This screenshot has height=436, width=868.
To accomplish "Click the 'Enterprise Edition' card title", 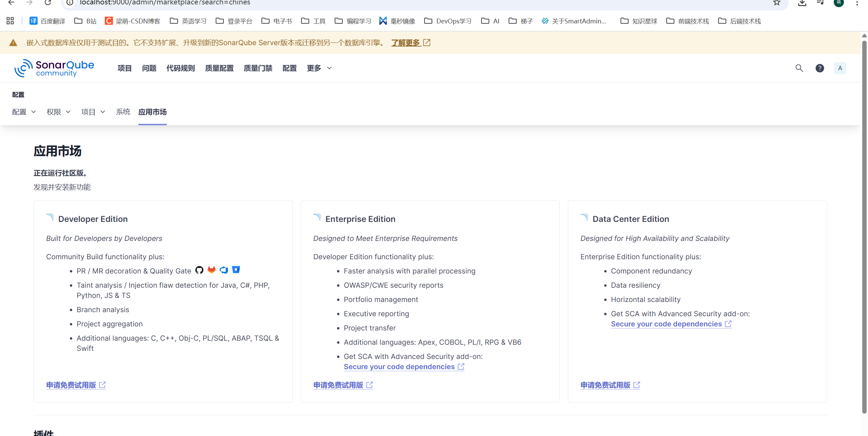I will click(x=360, y=219).
